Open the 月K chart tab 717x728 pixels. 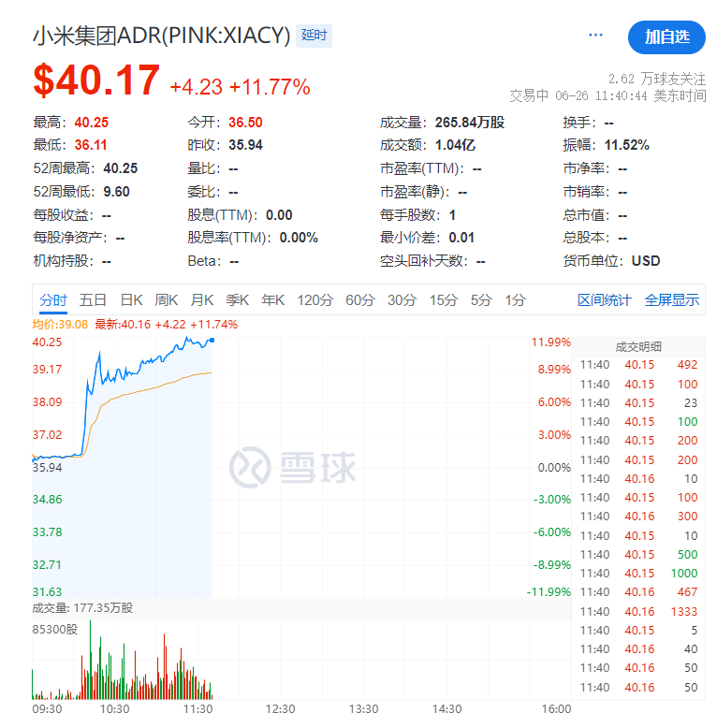[202, 300]
